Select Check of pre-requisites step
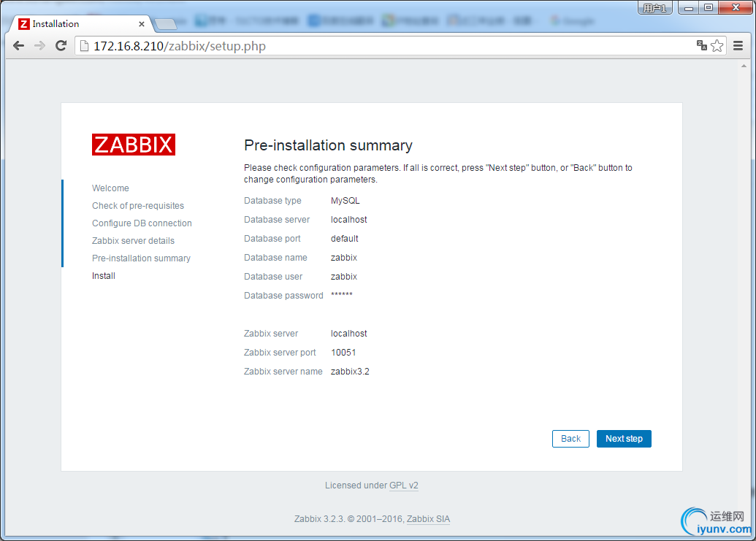Viewport: 756px width, 541px height. 138,206
